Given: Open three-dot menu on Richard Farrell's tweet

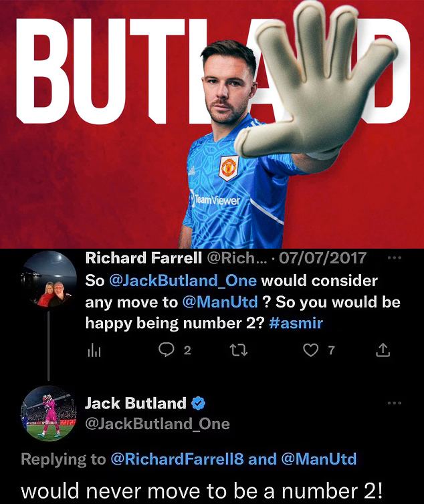Looking at the screenshot, I should 395,257.
